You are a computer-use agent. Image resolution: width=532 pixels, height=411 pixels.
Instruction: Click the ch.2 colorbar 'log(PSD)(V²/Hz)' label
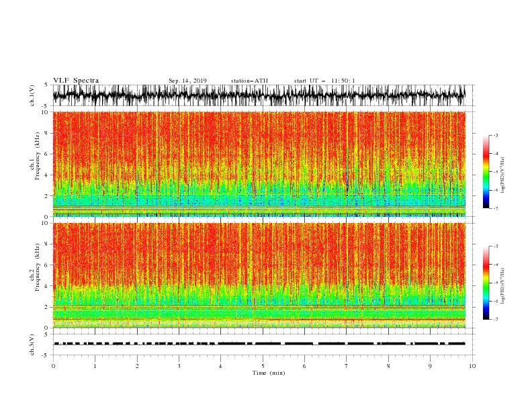pyautogui.click(x=502, y=286)
